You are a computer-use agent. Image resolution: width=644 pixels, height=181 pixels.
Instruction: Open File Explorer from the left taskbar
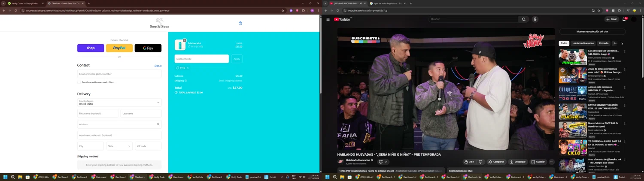20,177
